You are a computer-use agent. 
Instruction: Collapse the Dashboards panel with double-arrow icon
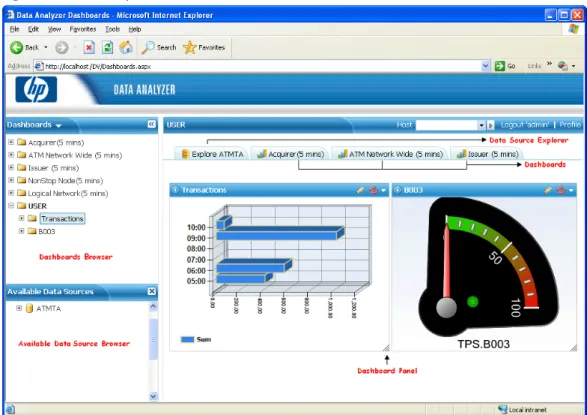click(151, 124)
